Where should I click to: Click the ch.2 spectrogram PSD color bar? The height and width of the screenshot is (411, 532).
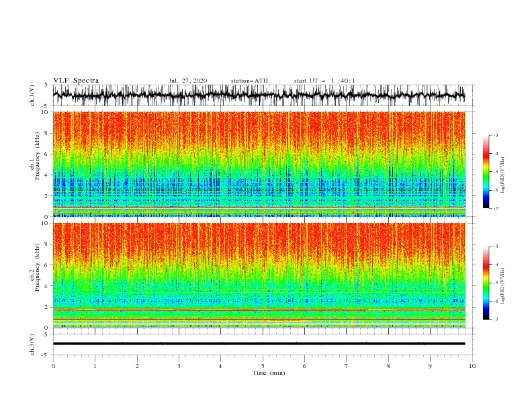click(486, 283)
